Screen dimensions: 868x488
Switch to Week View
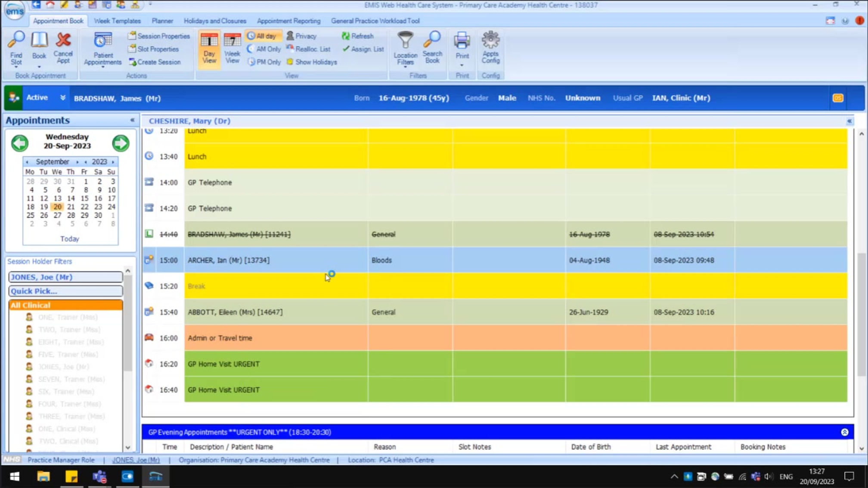[x=232, y=48]
